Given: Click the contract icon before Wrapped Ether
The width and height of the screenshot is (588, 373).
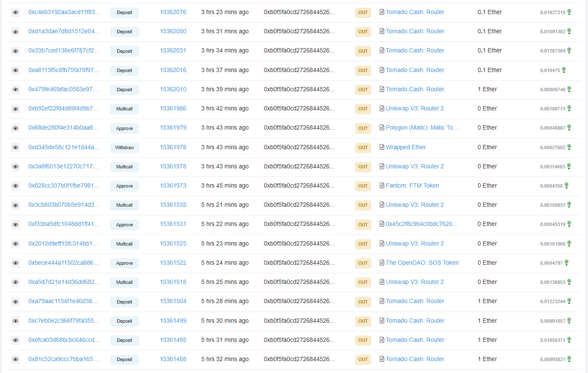Looking at the screenshot, I should [382, 147].
